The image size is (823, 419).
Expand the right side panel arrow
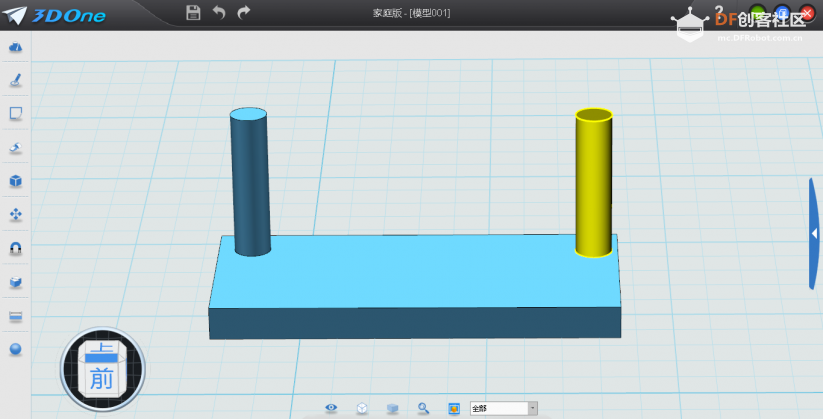[814, 233]
